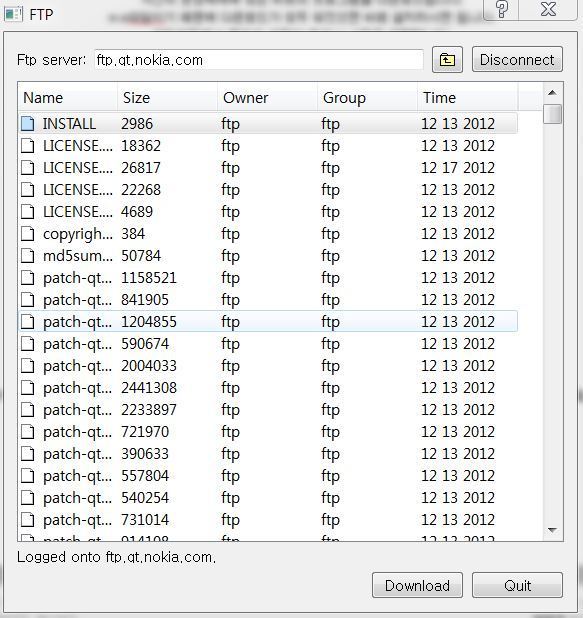This screenshot has height=618, width=583.
Task: Click owner cell of the INSTALL row
Action: click(231, 124)
